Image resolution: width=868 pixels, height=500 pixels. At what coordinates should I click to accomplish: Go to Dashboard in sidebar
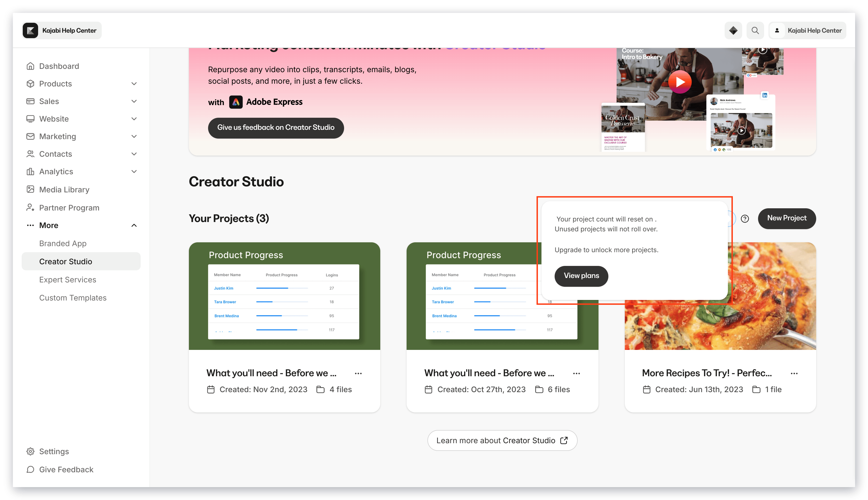(x=59, y=66)
